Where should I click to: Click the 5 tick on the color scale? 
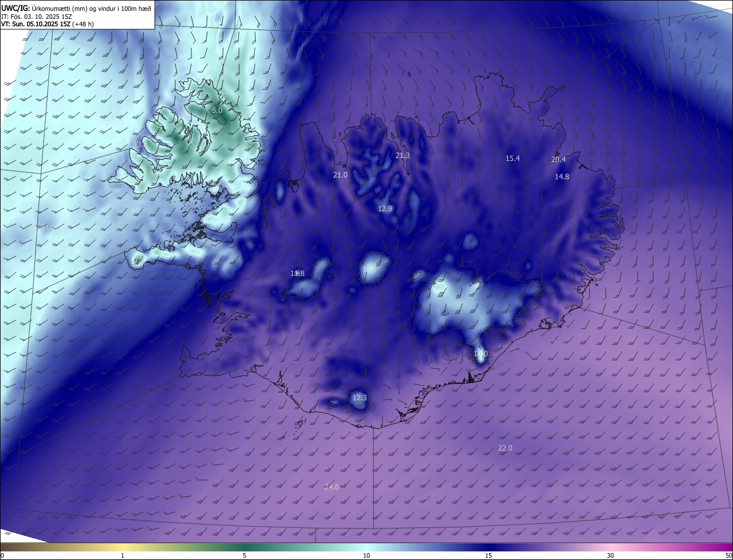pos(245,555)
